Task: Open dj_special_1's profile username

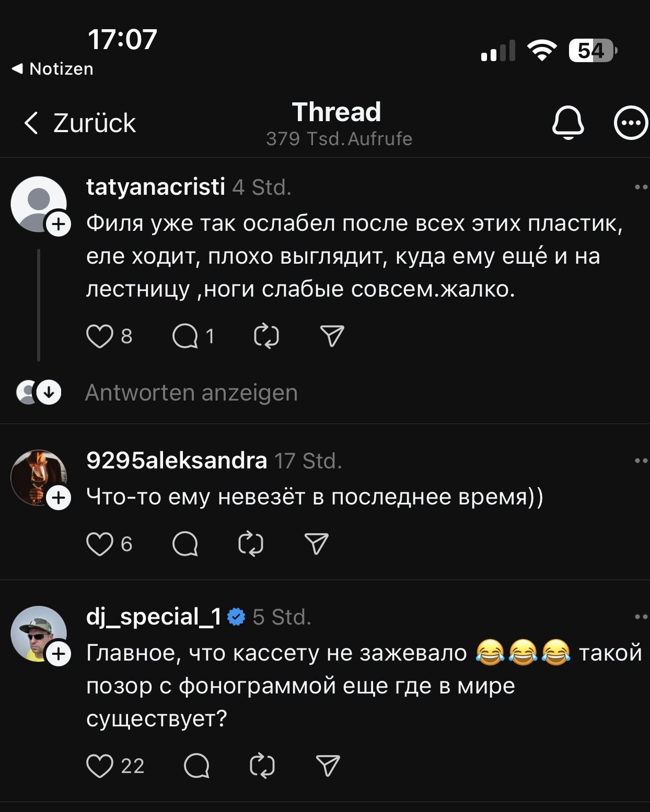Action: (x=154, y=617)
